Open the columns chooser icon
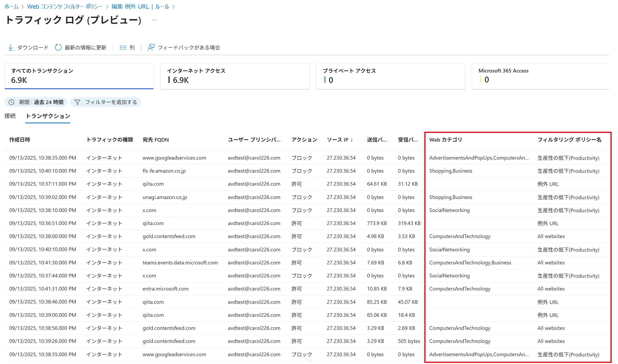Viewport: 618px width, 364px height. (x=123, y=47)
